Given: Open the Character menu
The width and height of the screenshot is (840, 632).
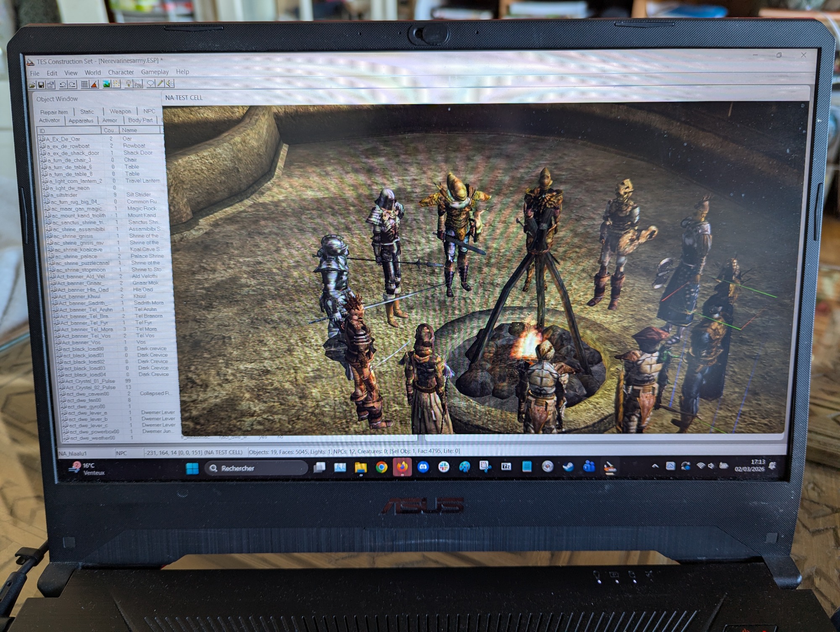Looking at the screenshot, I should point(121,72).
